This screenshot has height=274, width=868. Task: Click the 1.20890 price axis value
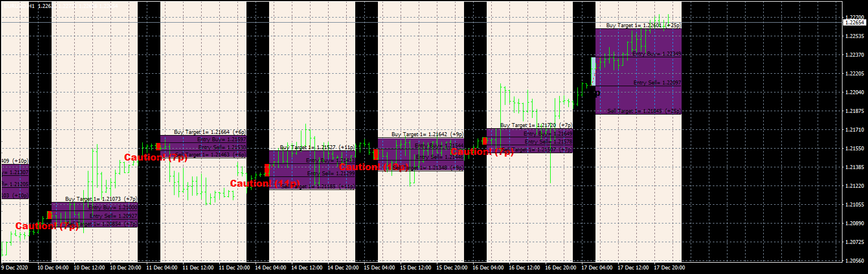pos(854,224)
